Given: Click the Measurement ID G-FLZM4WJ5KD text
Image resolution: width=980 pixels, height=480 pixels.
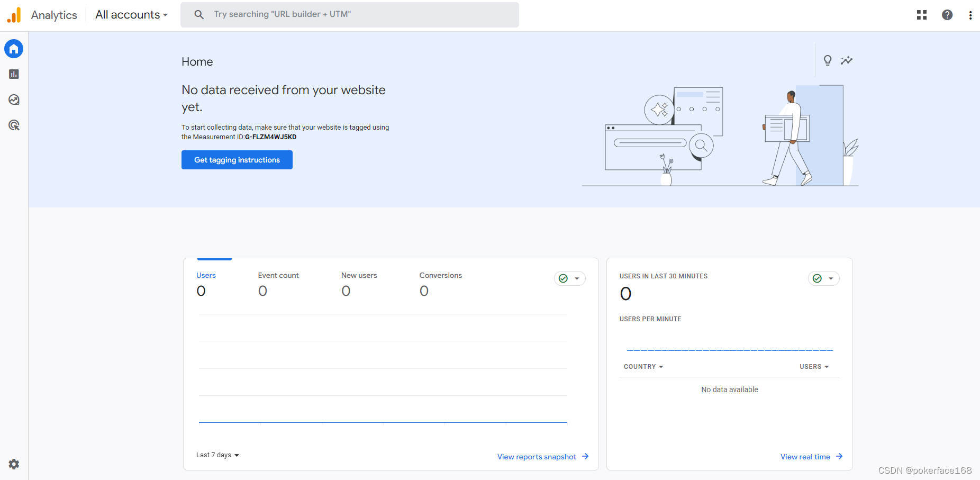Looking at the screenshot, I should tap(271, 137).
